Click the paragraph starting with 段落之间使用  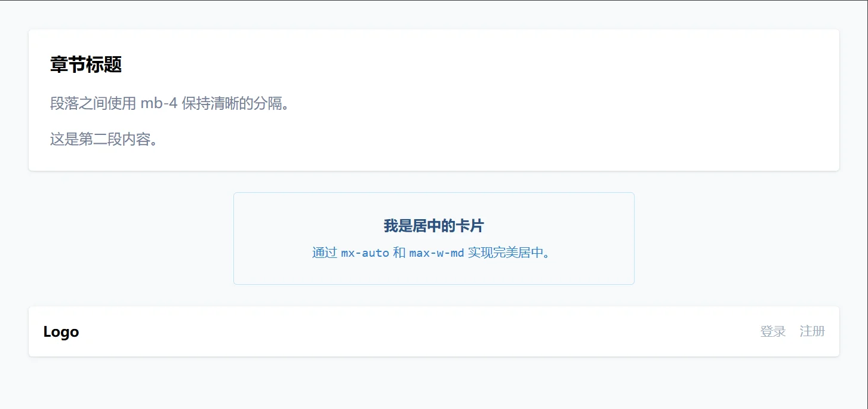point(170,103)
